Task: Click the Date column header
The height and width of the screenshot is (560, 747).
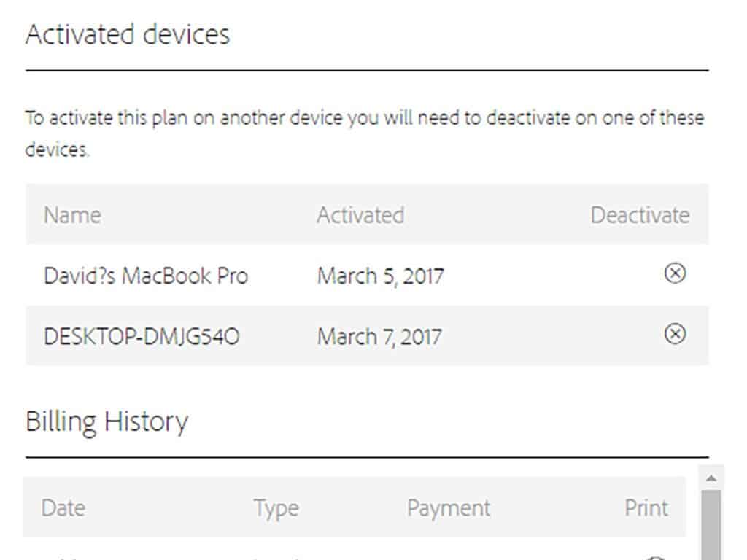Action: tap(63, 507)
